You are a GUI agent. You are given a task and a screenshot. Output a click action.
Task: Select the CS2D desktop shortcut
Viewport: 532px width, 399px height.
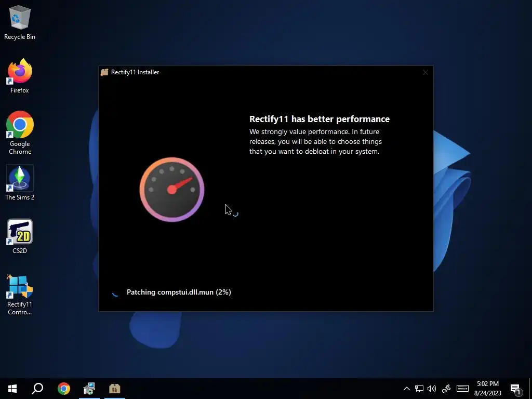pos(20,236)
